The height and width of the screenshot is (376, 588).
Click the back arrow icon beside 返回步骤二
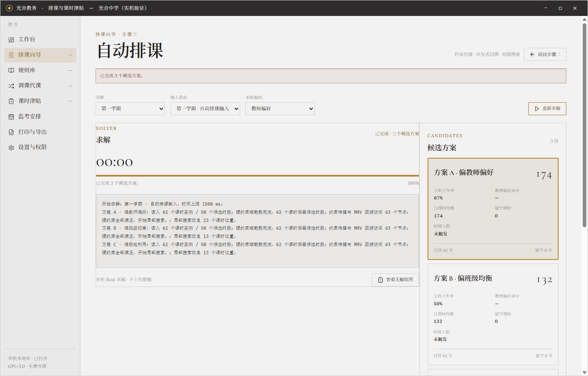(x=532, y=54)
